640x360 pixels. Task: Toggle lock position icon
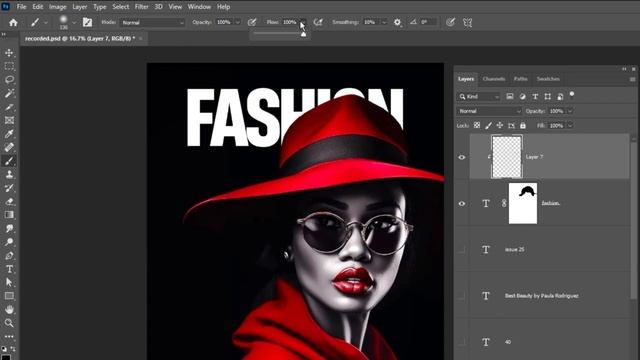coord(500,126)
